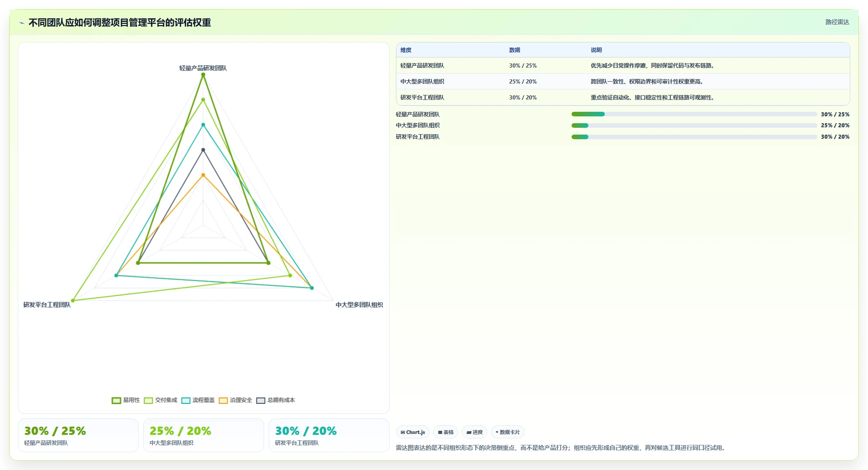This screenshot has height=470, width=868.
Task: Click the 研发平台工程团队 progress bar
Action: (x=694, y=137)
